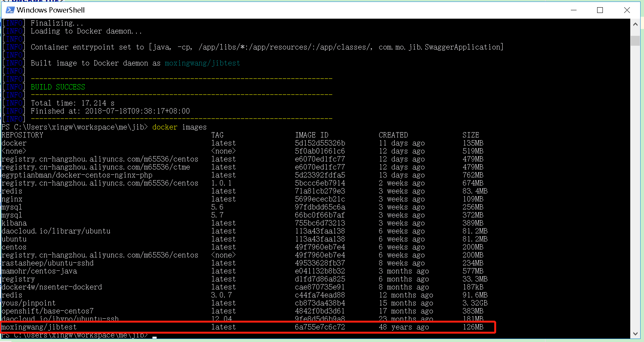
Task: Close the Windows PowerShell window
Action: [x=627, y=10]
